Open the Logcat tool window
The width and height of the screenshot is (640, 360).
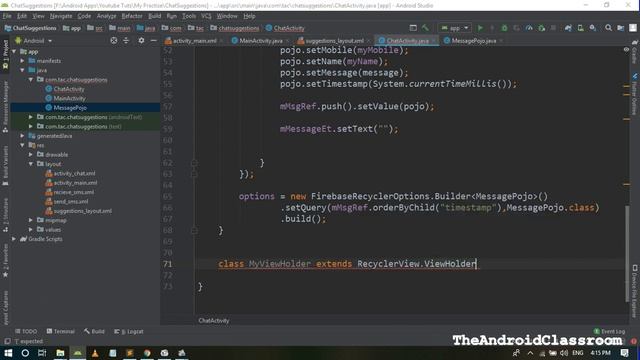tap(129, 331)
